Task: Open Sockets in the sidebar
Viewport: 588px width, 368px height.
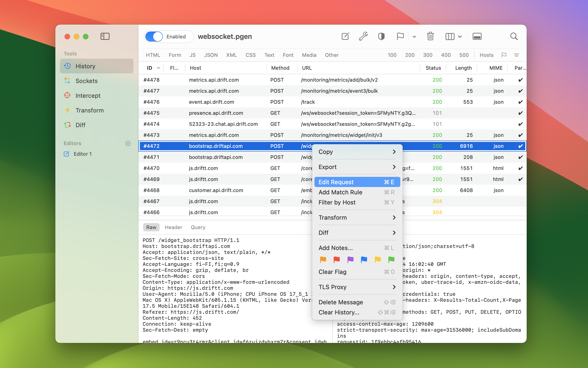Action: (97, 81)
